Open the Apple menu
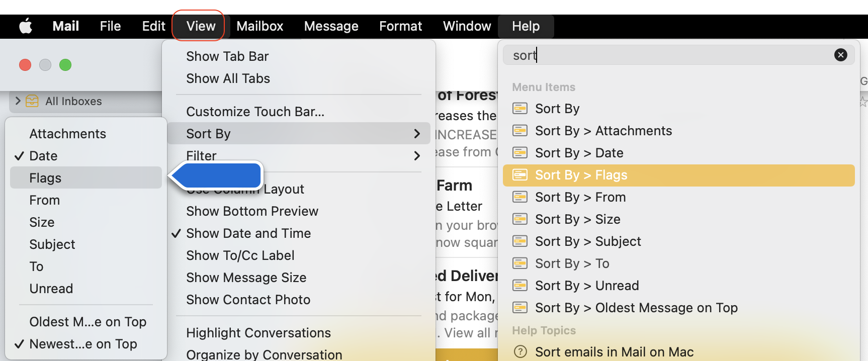The height and width of the screenshot is (361, 868). click(26, 26)
